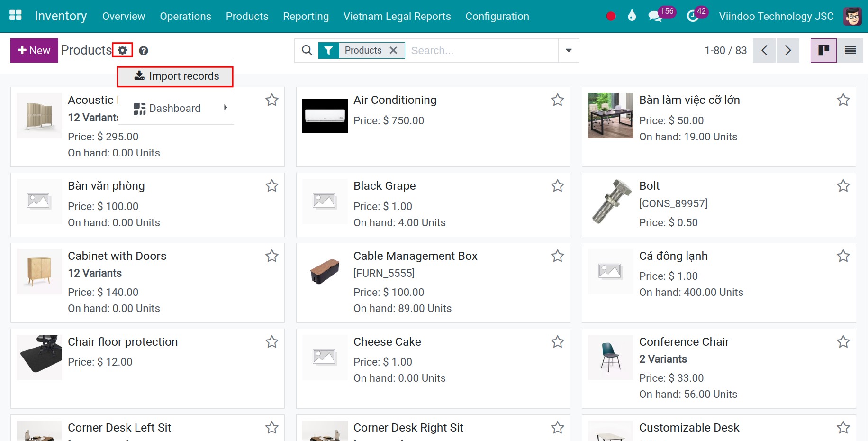Open the Cable Management Box image
The height and width of the screenshot is (441, 868).
(325, 272)
